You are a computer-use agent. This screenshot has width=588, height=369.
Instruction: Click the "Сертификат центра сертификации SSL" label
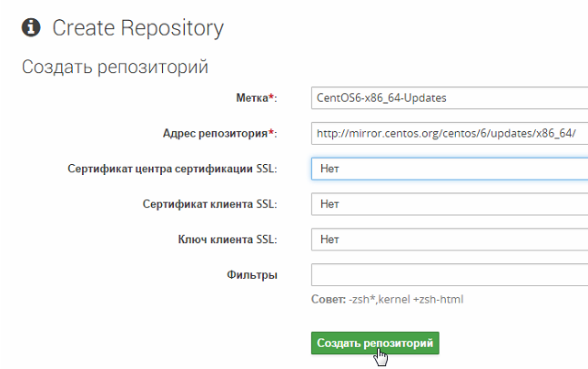(172, 169)
